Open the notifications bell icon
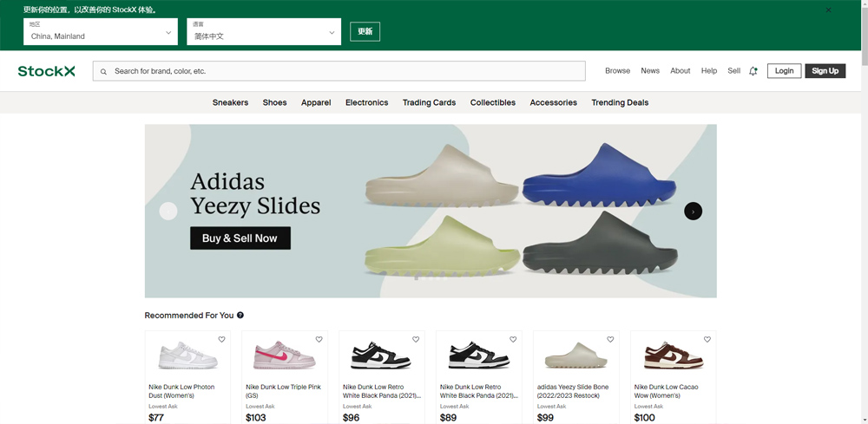The width and height of the screenshot is (868, 424). point(753,71)
